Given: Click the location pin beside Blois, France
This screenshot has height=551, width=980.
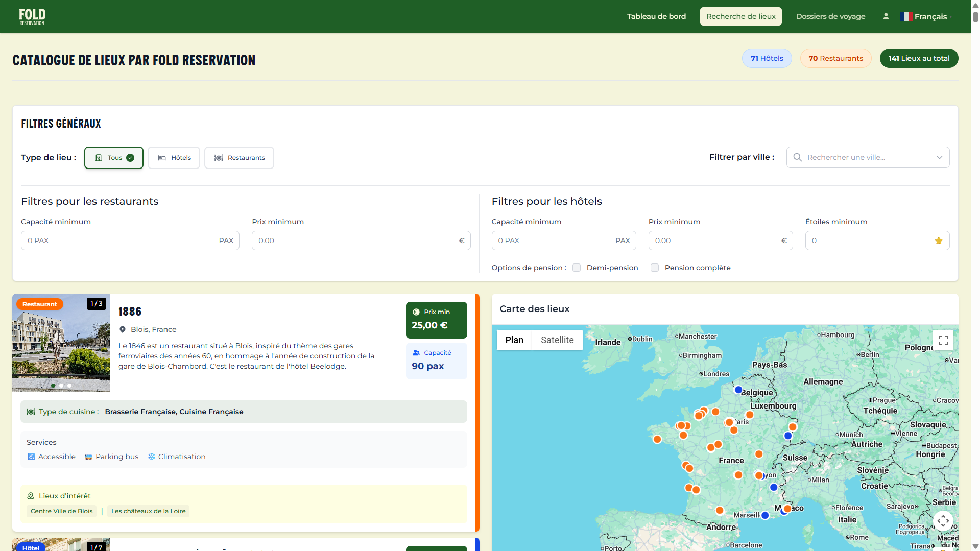Looking at the screenshot, I should tap(123, 329).
